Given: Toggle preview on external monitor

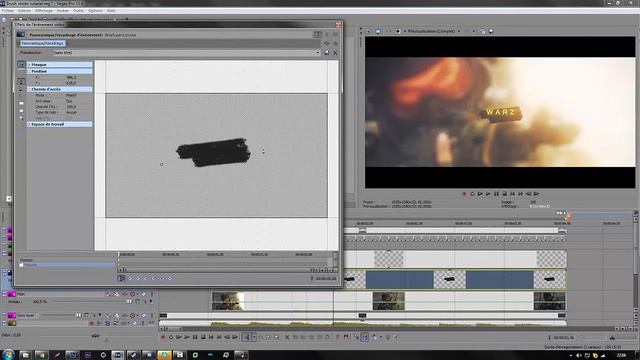Looking at the screenshot, I should (x=378, y=31).
